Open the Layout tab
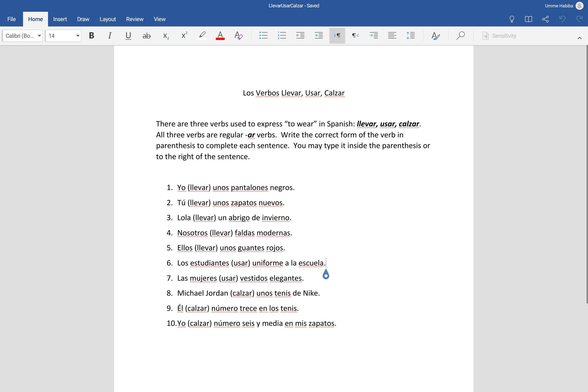This screenshot has width=588, height=392. coord(108,19)
